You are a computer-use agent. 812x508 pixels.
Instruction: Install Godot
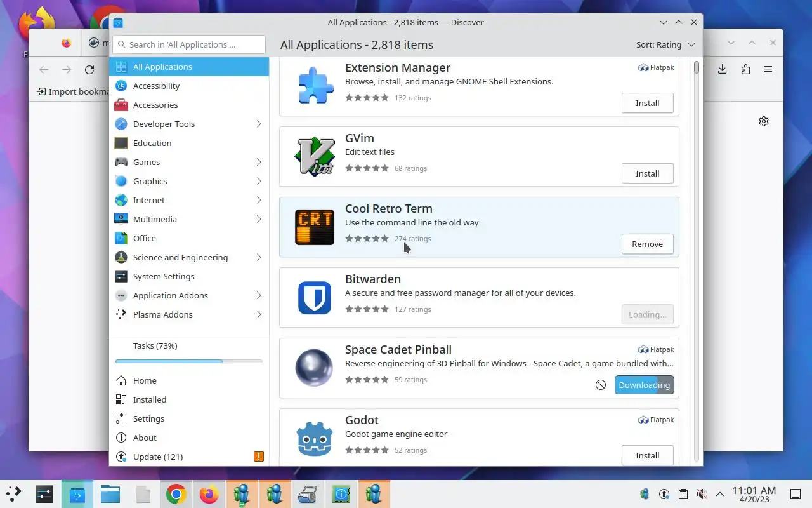coord(647,455)
